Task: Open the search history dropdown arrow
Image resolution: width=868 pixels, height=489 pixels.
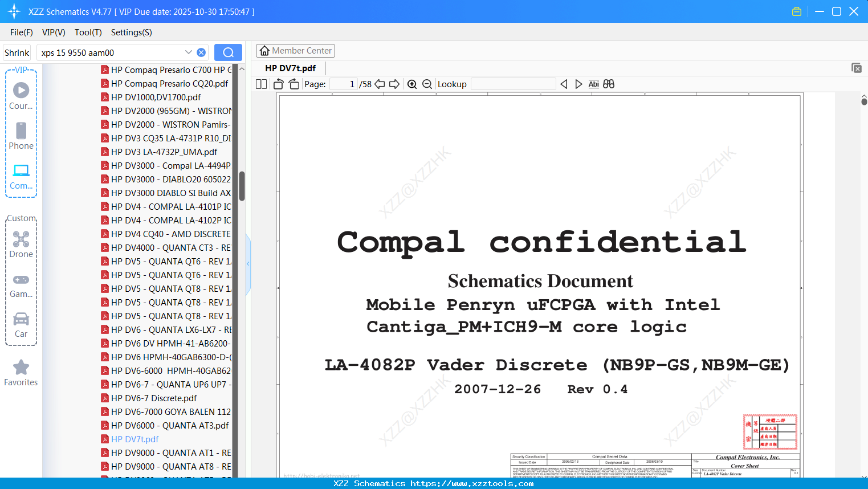Action: click(189, 52)
